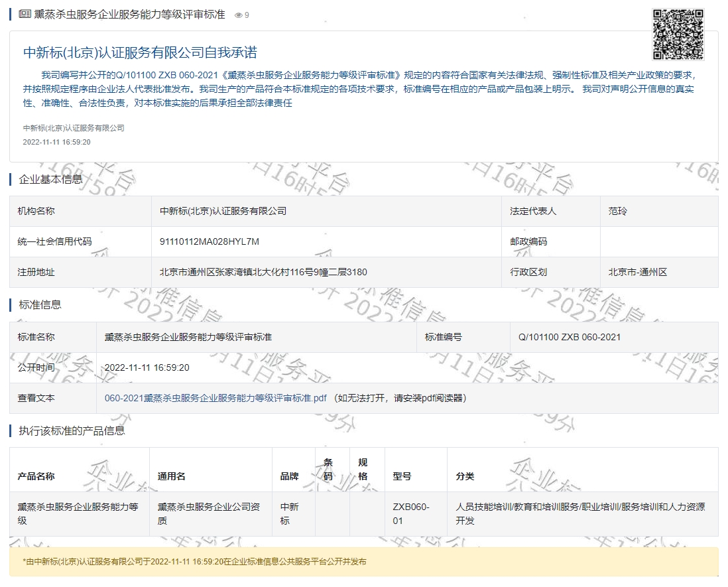
Task: Click the 公开时间 label cell
Action: pyautogui.click(x=53, y=368)
